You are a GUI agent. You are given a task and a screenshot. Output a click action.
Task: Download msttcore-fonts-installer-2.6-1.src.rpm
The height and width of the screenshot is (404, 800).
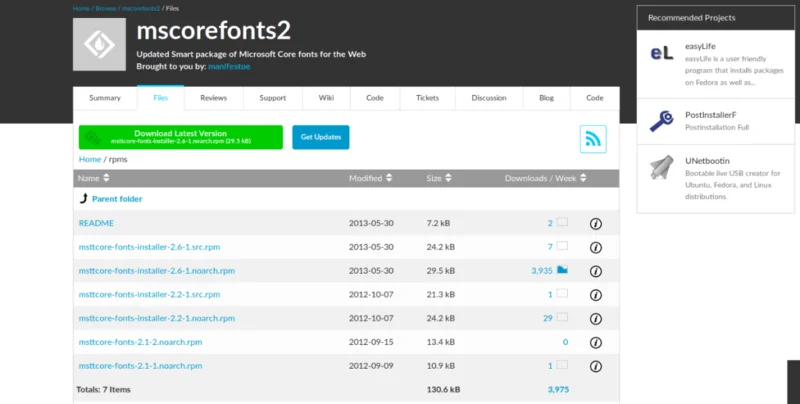[x=149, y=247]
